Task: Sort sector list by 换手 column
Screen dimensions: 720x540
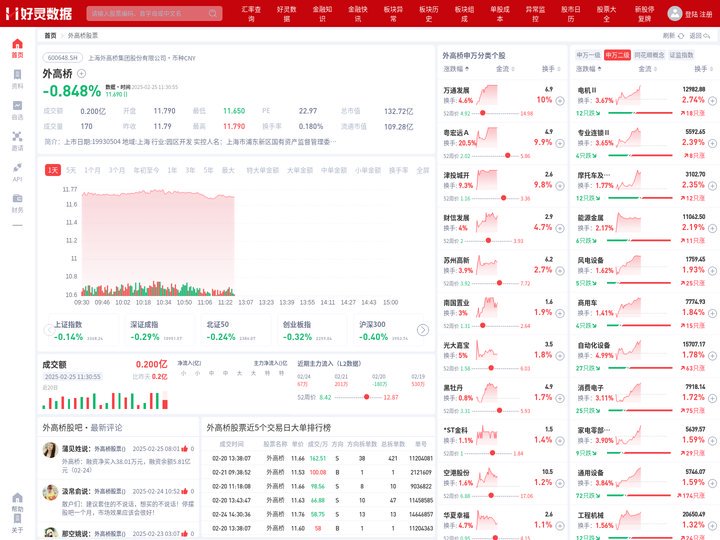Action: [x=703, y=69]
